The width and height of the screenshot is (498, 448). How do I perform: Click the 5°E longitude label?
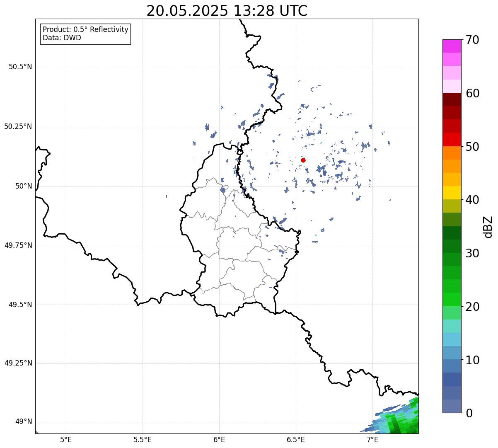66,439
